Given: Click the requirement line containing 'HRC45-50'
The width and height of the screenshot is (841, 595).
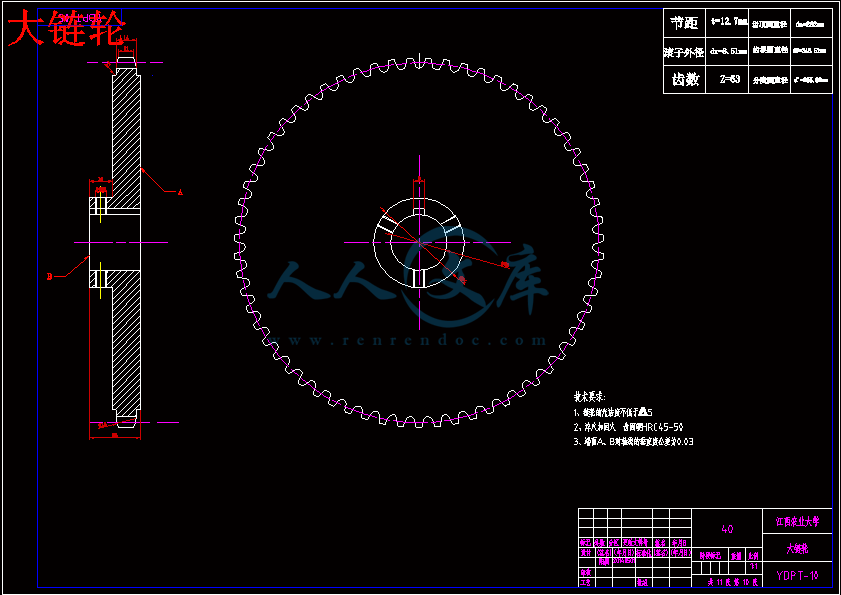Looking at the screenshot, I should pos(629,427).
